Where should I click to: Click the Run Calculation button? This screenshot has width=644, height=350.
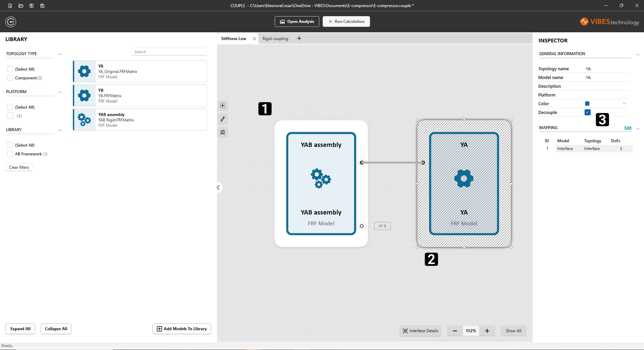346,22
